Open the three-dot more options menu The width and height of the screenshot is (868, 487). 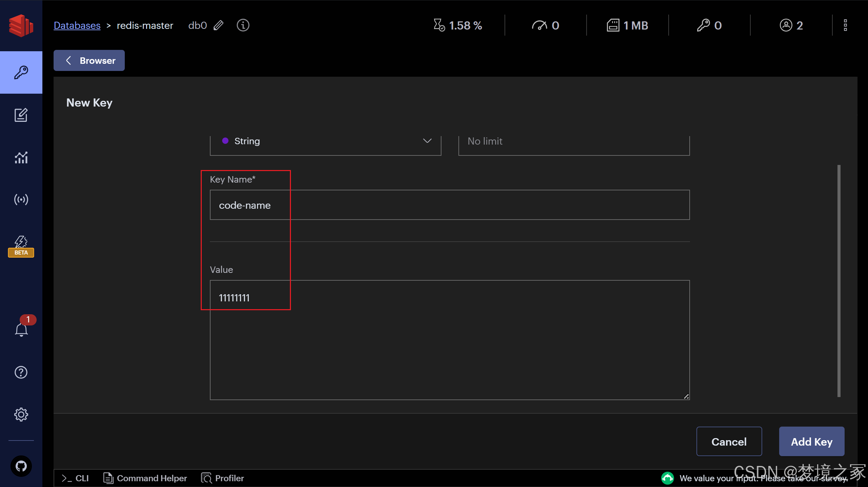845,25
